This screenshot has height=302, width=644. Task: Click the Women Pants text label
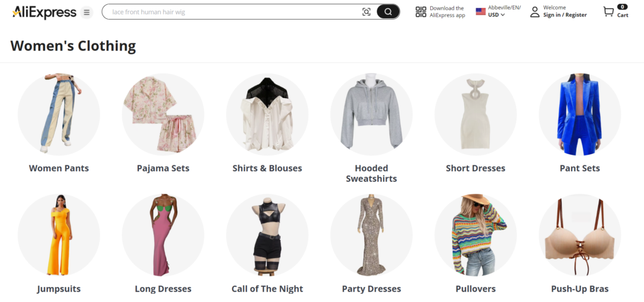pyautogui.click(x=58, y=168)
